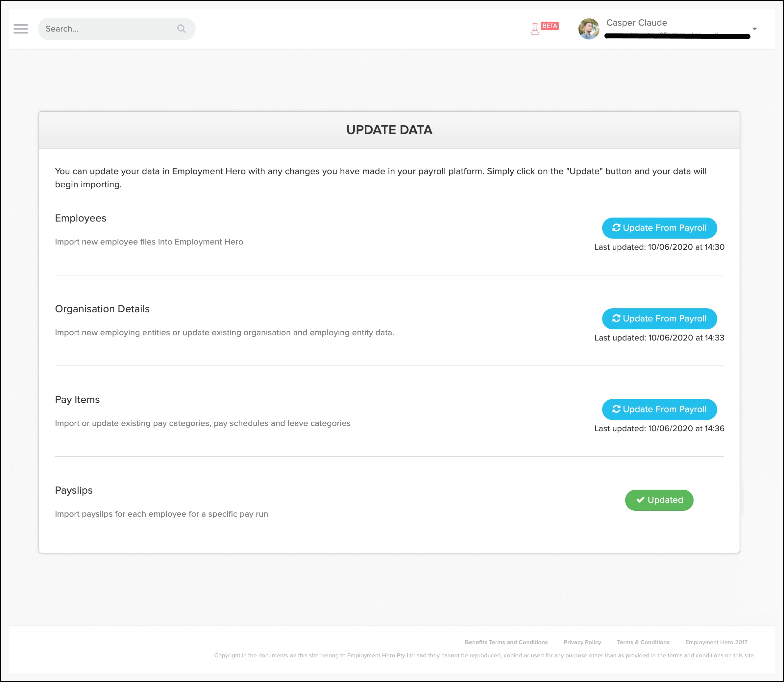
Task: Open the hamburger navigation menu
Action: [x=21, y=29]
